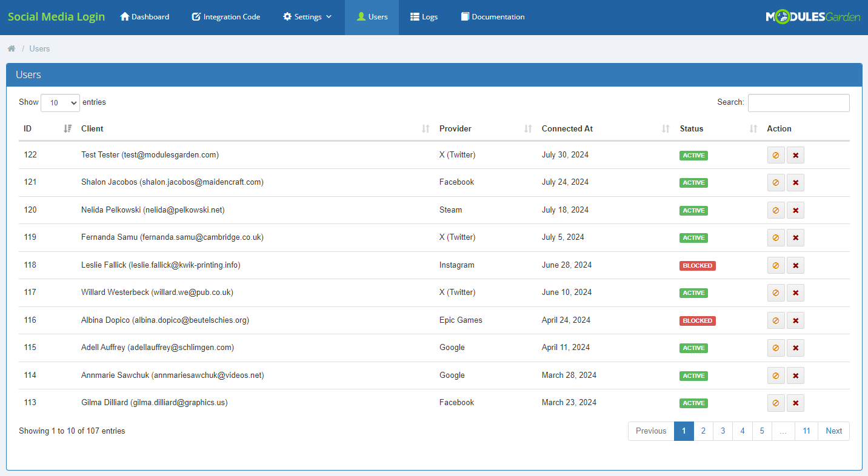This screenshot has height=476, width=868.
Task: Open the ModulesGarden logo
Action: coord(813,16)
